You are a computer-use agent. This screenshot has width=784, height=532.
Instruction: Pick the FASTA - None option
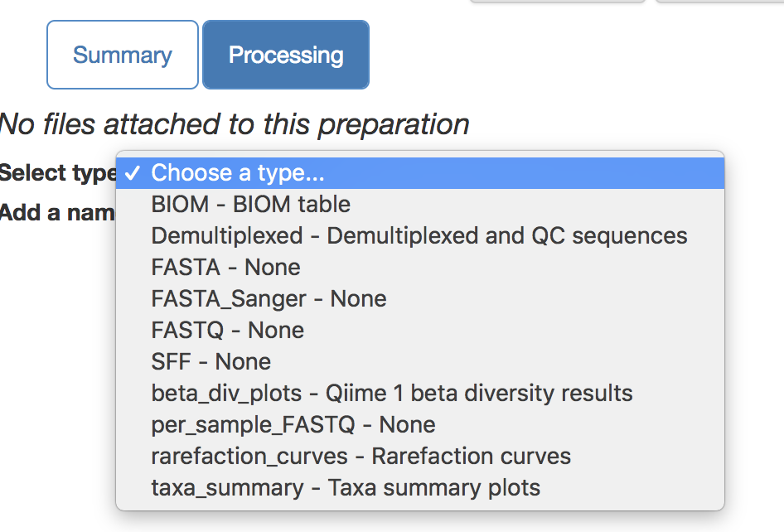tap(225, 268)
